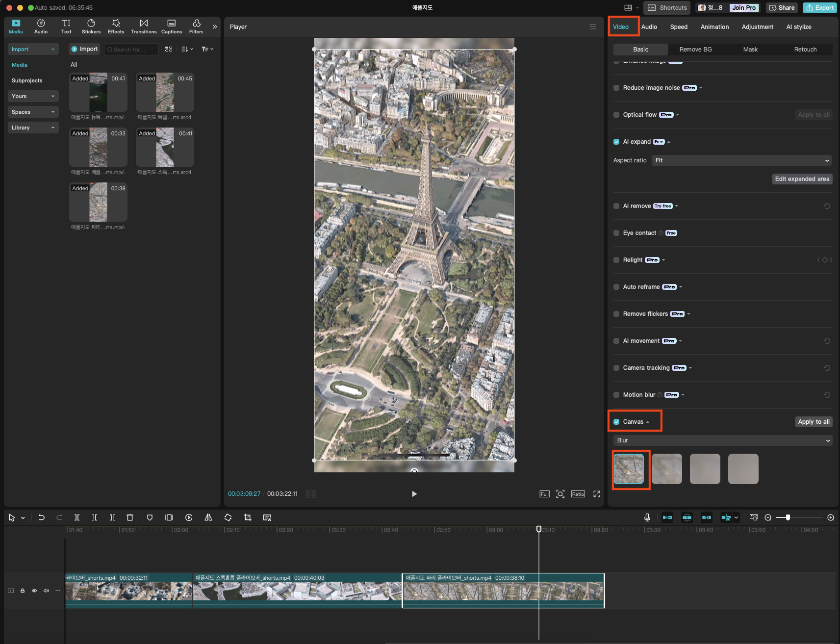Delete the selected clip with trash icon
Screen dimensions: 840x644
(130, 517)
